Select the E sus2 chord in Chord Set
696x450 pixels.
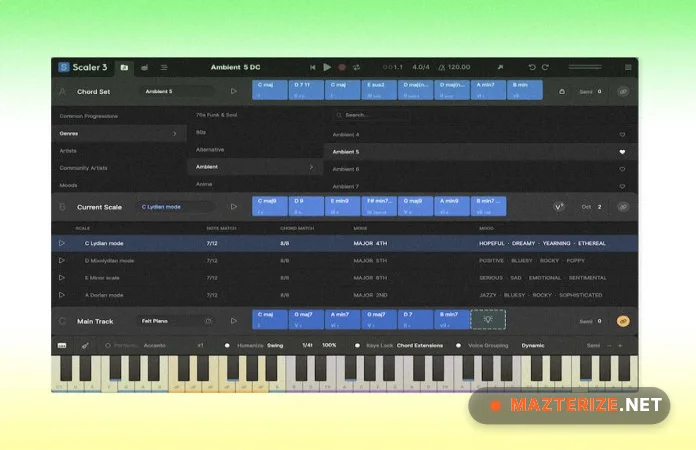pyautogui.click(x=379, y=90)
